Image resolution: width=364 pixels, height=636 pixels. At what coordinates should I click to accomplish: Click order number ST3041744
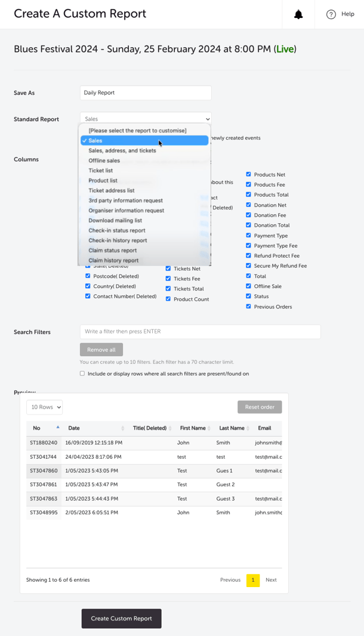coord(44,457)
